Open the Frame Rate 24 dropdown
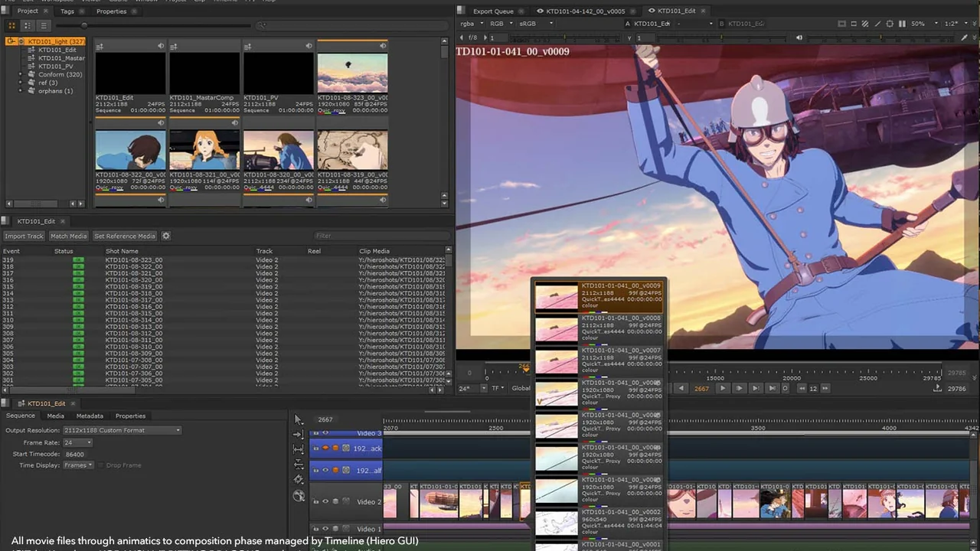 click(77, 442)
